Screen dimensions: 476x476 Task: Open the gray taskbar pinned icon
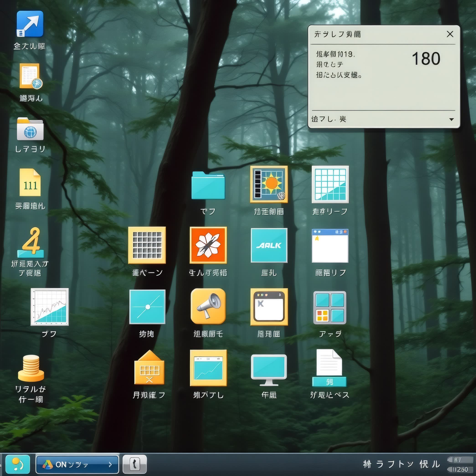[134, 464]
